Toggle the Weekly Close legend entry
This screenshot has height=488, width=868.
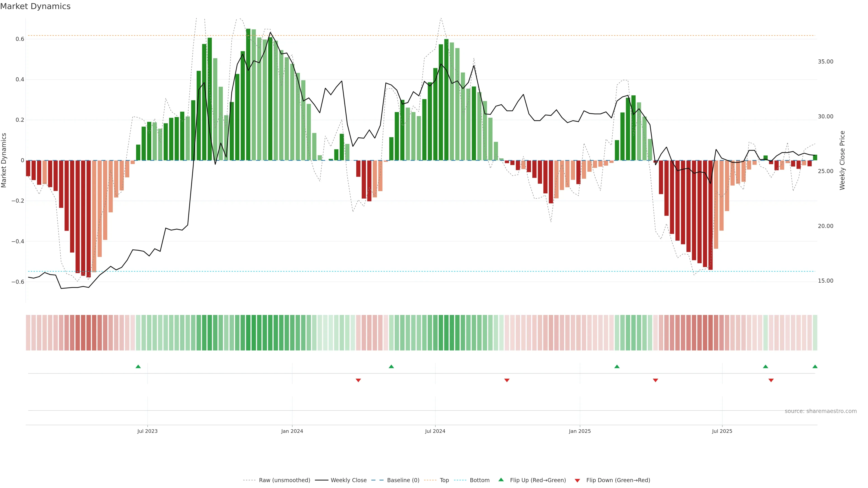348,480
